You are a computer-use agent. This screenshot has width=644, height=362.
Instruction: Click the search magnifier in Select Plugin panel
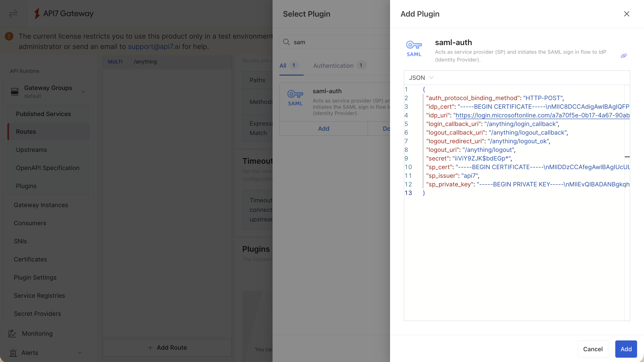pos(287,42)
